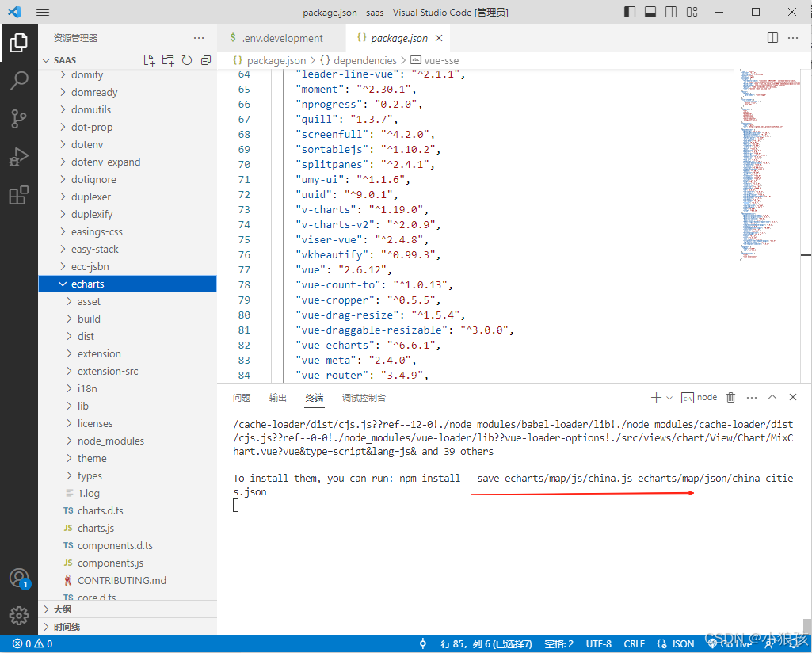
Task: Maximize the terminal panel size
Action: tap(772, 397)
